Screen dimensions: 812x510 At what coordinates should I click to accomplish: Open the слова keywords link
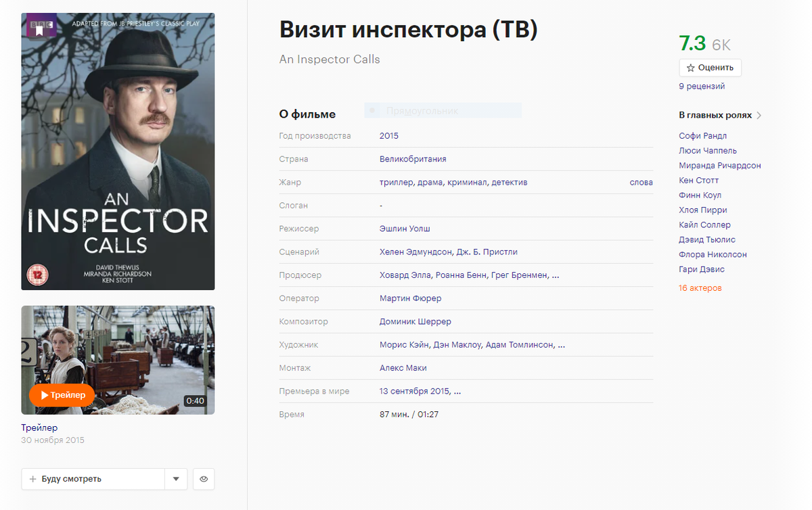tap(641, 183)
